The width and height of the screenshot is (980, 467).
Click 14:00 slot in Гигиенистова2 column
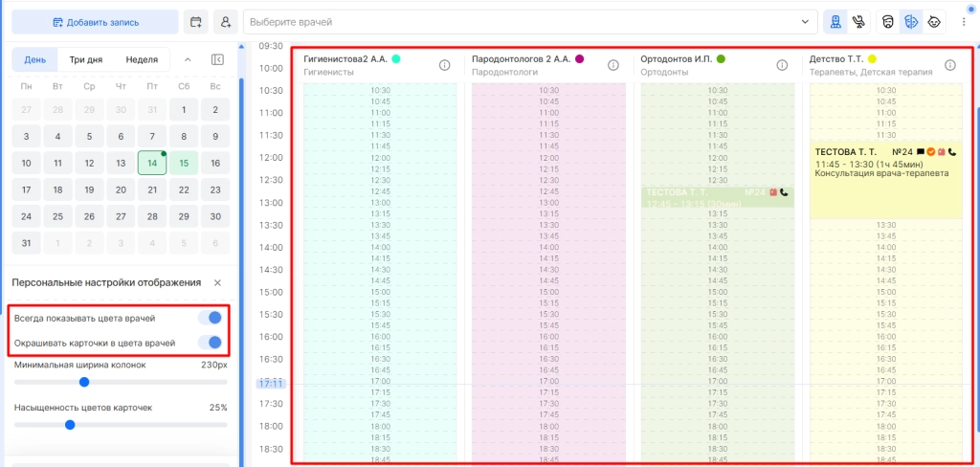(380, 247)
